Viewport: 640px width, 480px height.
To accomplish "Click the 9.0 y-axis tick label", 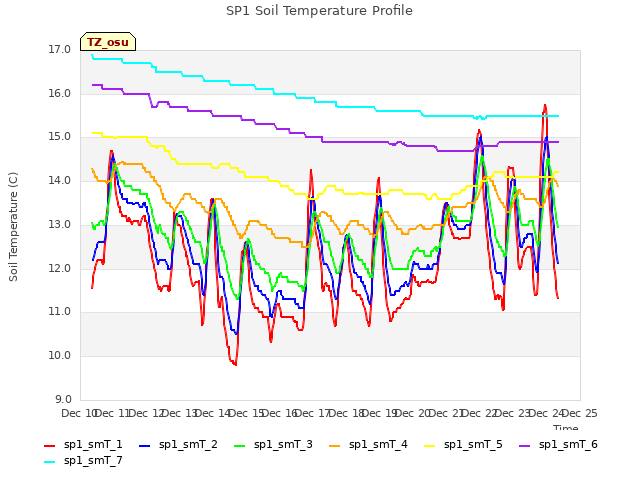I will pyautogui.click(x=63, y=399).
